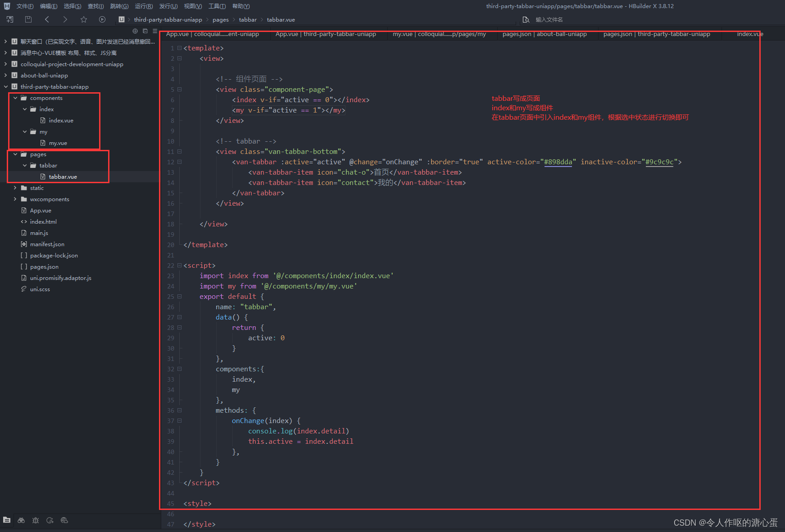Open the debug bug icon

36,520
